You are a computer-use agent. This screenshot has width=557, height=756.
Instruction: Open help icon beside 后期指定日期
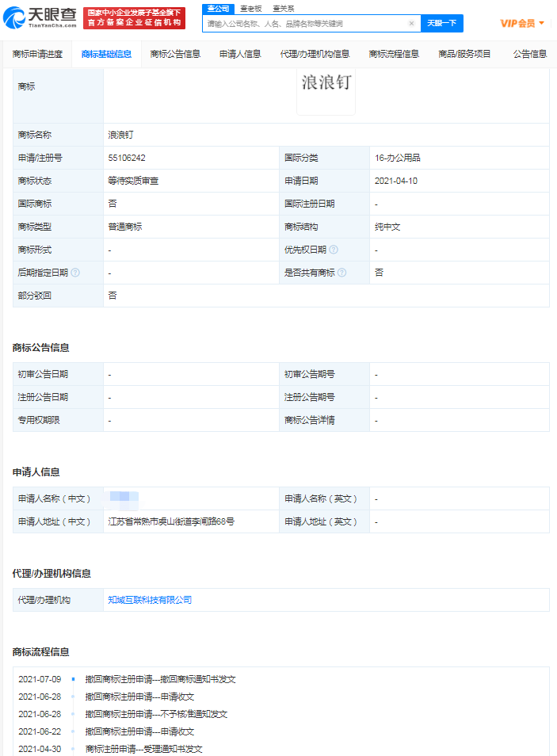[75, 273]
